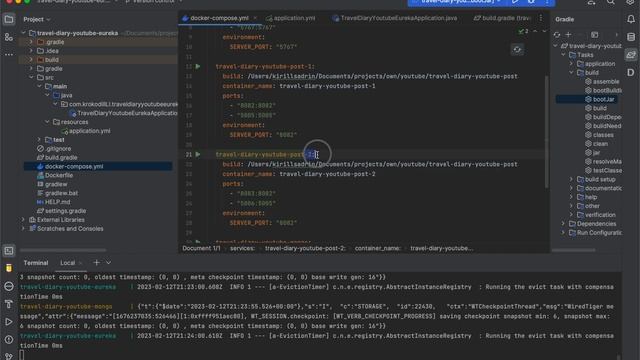Select build.gradle in project tree
This screenshot has height=360, width=640.
click(x=61, y=158)
